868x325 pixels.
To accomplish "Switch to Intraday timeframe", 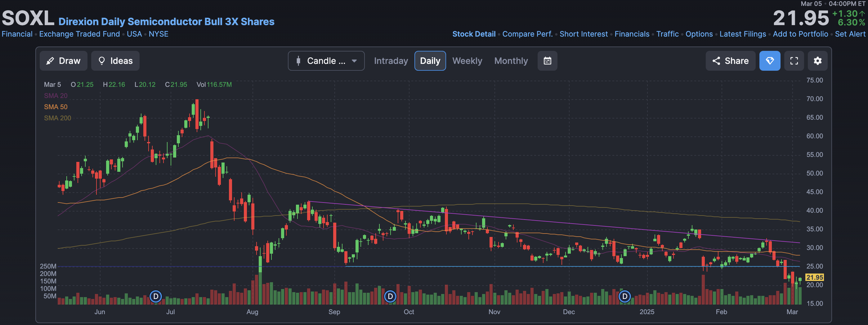I will click(x=391, y=61).
